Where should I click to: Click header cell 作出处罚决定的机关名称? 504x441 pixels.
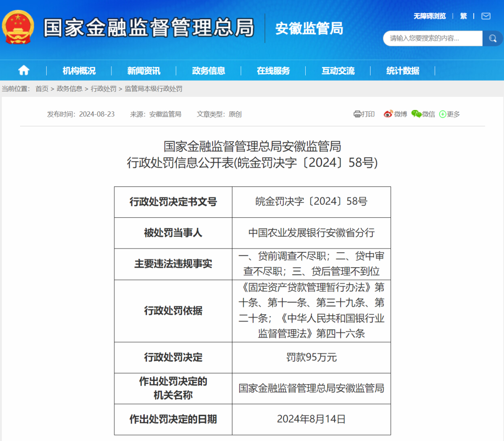tap(173, 388)
